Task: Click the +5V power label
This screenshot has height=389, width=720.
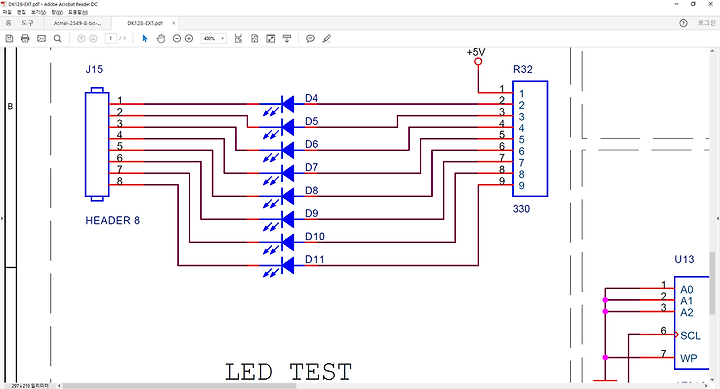Action: 476,52
